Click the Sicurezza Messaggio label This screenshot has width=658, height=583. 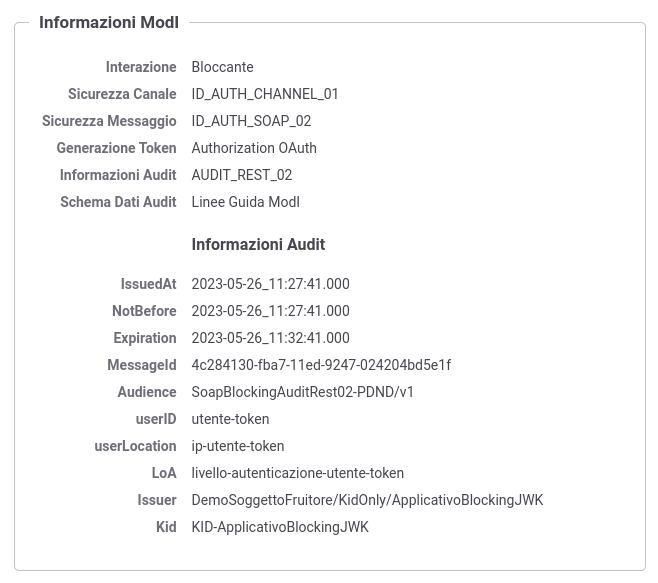tap(109, 121)
